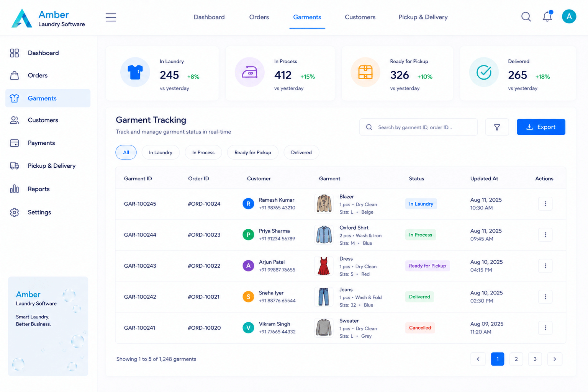Click the Amber logo icon
The height and width of the screenshot is (392, 588).
(x=22, y=18)
